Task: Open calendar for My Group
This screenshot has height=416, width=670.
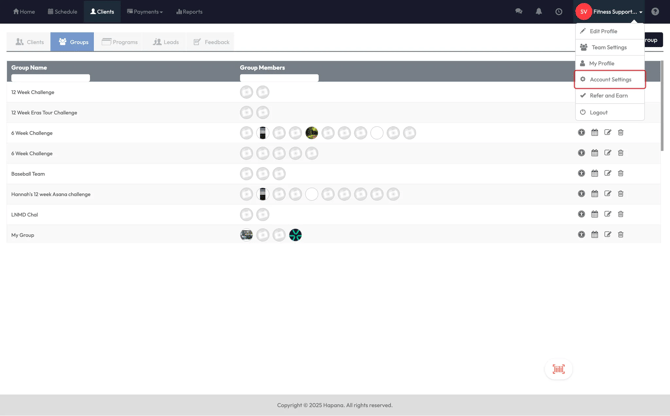Action: click(x=594, y=235)
